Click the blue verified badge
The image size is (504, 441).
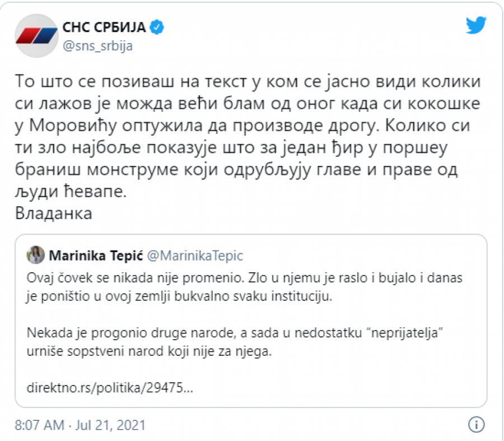(x=158, y=26)
